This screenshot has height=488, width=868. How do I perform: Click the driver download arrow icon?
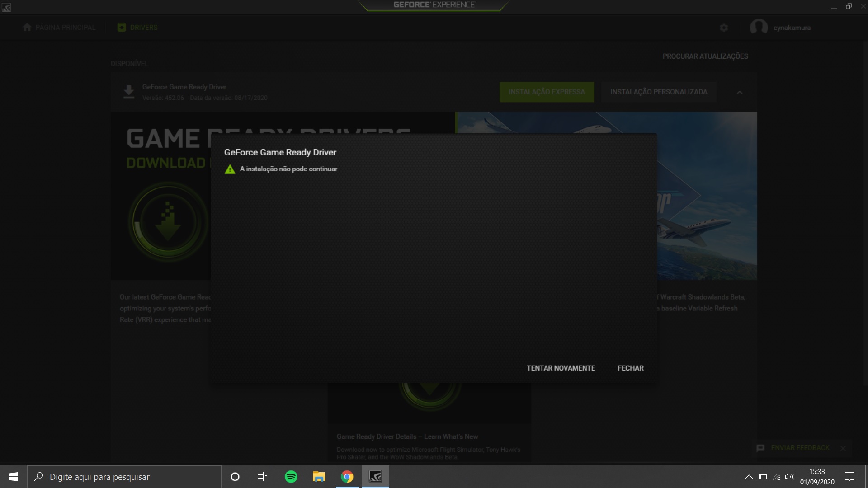click(129, 92)
